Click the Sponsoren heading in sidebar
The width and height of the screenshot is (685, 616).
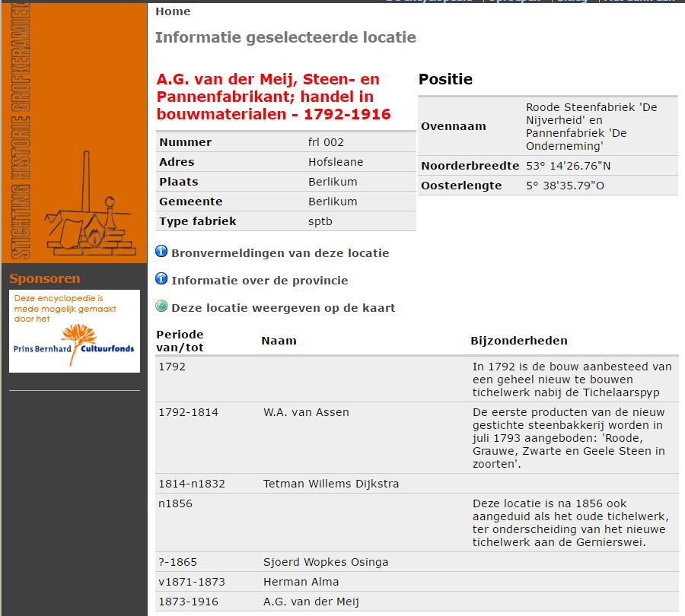click(44, 278)
